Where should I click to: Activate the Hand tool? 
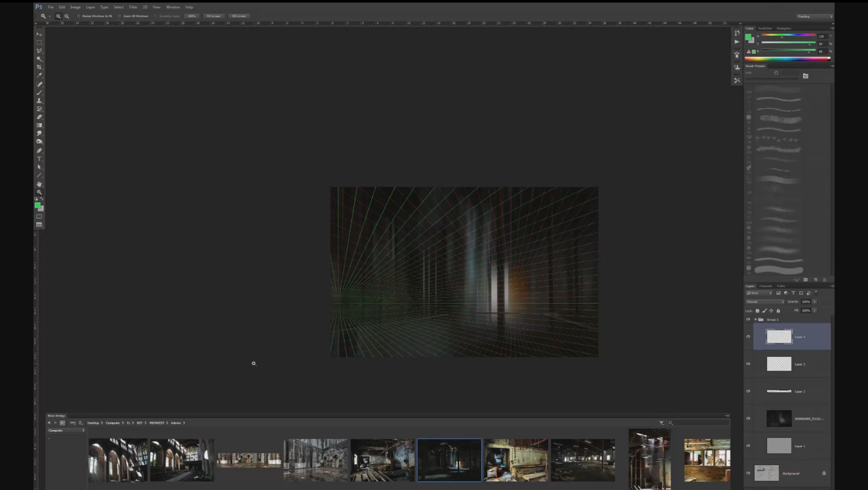(x=39, y=184)
